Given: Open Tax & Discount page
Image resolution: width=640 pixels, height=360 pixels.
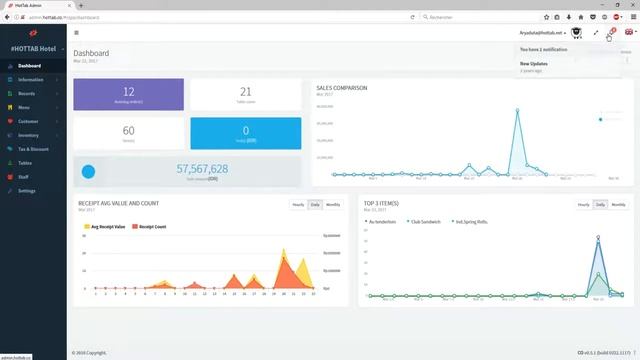Looking at the screenshot, I should coord(33,149).
